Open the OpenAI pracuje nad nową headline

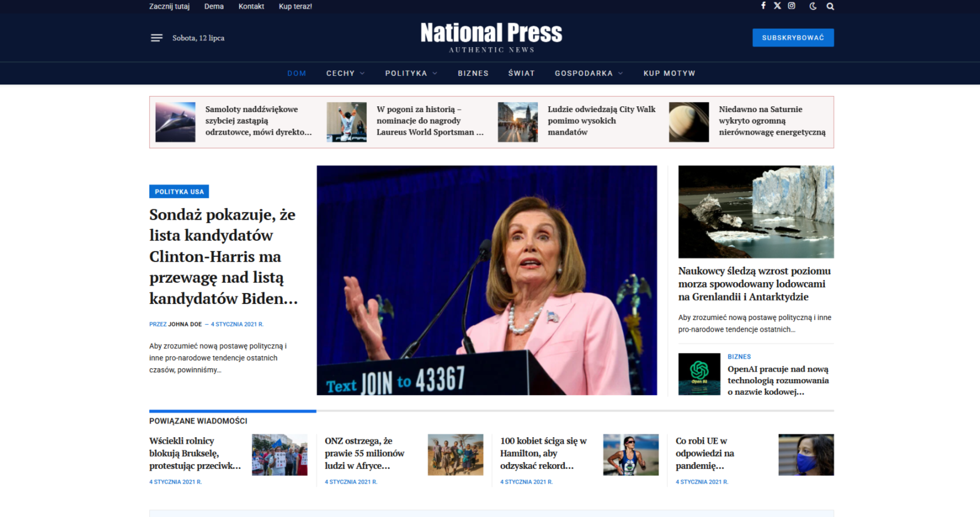tap(778, 380)
